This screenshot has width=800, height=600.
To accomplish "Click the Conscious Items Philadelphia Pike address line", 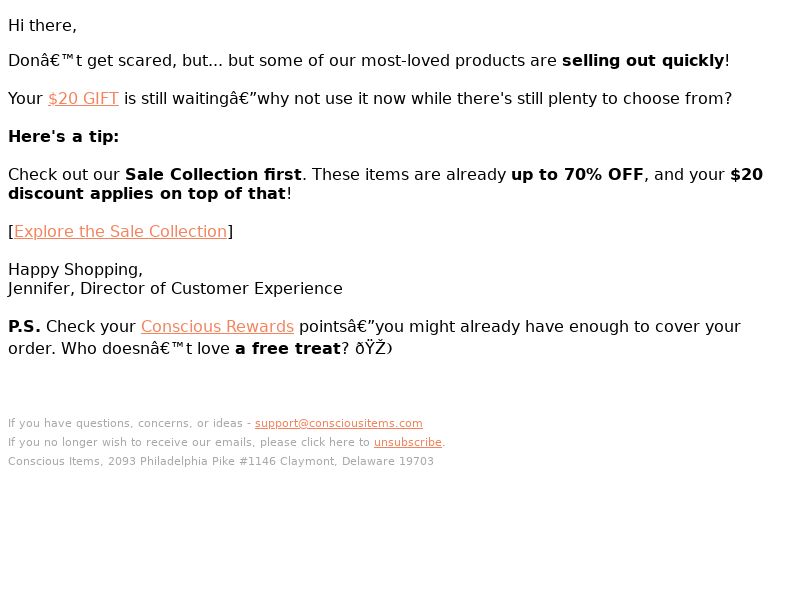I will coord(220,461).
